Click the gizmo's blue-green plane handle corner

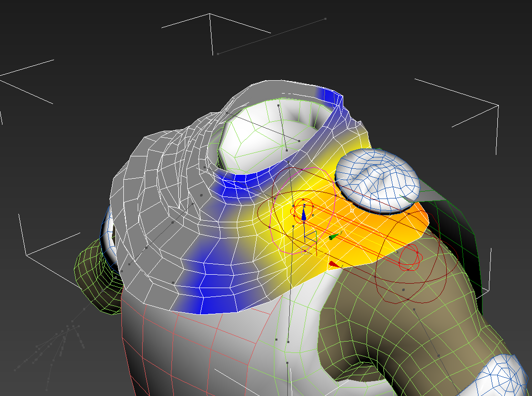pyautogui.click(x=317, y=232)
